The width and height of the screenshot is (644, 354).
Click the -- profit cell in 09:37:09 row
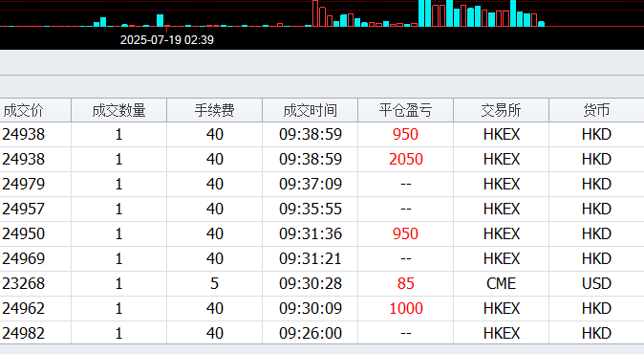tap(406, 185)
